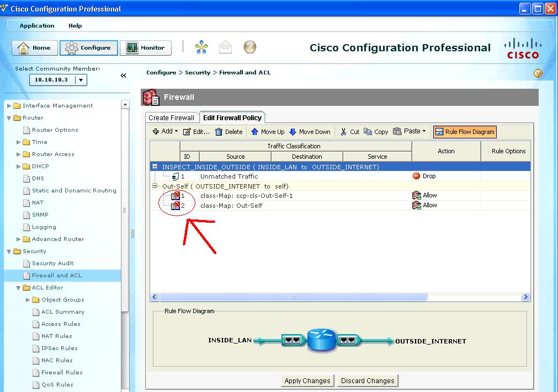Click the Rule Options column header
The height and width of the screenshot is (392, 558).
[508, 151]
